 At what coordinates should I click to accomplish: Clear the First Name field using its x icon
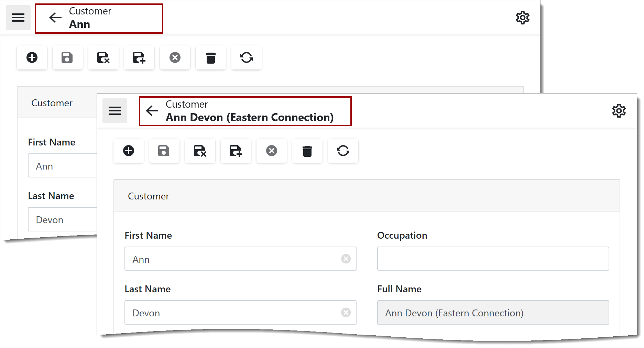coord(346,259)
